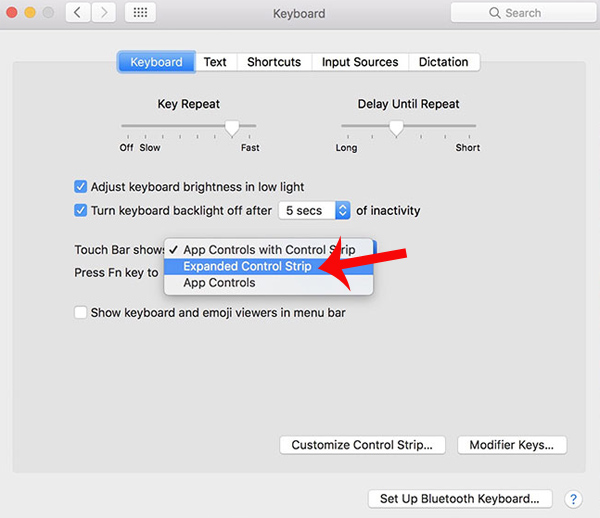Disable Turn keyboard backlight off checkbox
The image size is (600, 518).
tap(81, 211)
